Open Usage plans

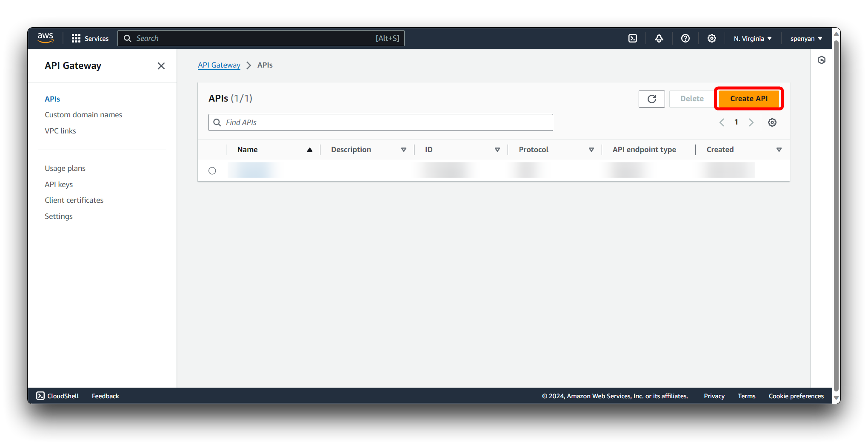click(65, 168)
